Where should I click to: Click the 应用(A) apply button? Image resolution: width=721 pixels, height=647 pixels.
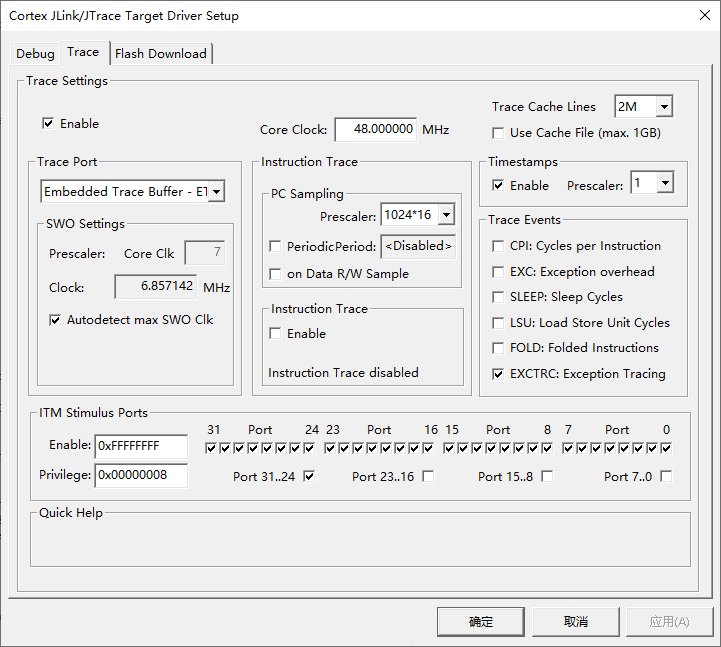pyautogui.click(x=670, y=622)
